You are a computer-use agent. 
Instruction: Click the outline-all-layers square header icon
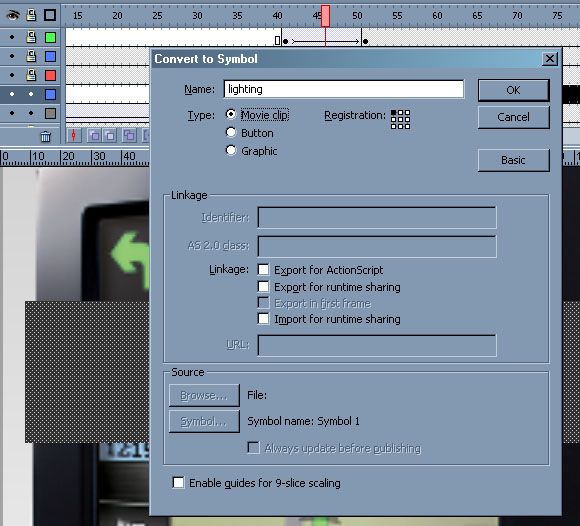(x=50, y=15)
